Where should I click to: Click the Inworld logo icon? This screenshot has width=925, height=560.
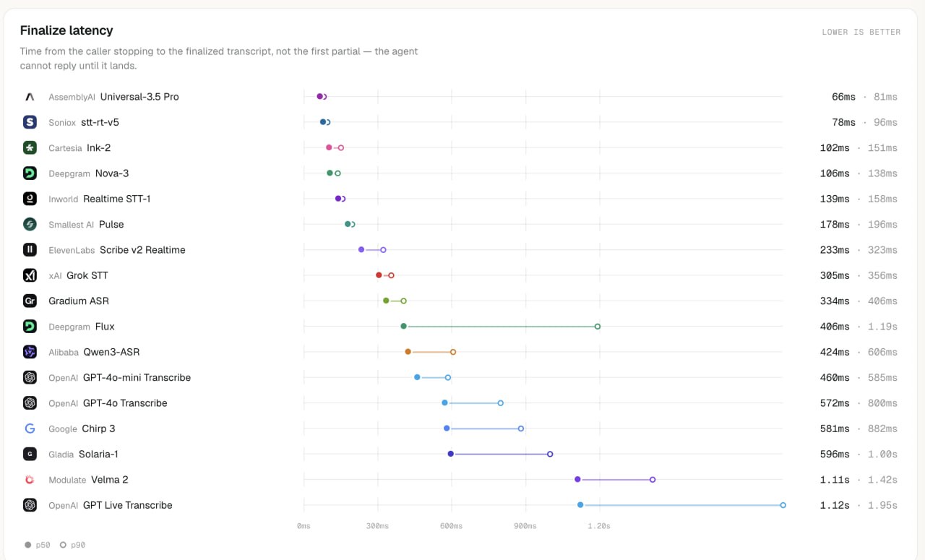30,199
